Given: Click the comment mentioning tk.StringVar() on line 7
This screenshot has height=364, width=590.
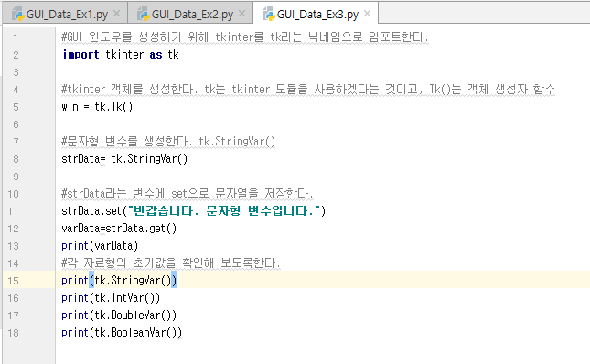Looking at the screenshot, I should click(168, 142).
